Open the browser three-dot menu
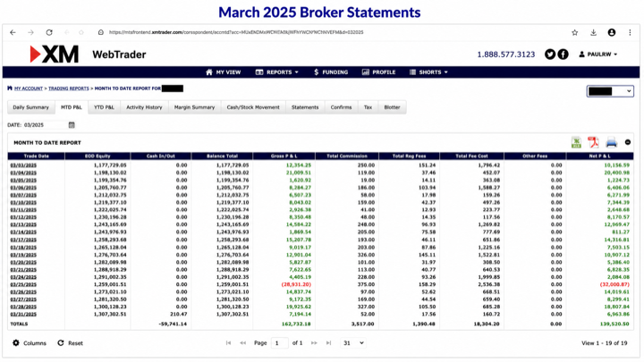644x362 pixels. point(630,32)
